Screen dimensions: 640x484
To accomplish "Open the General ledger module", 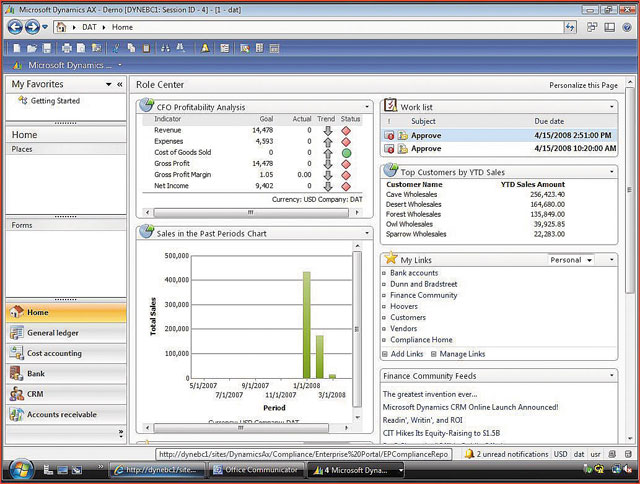I will pos(66,333).
